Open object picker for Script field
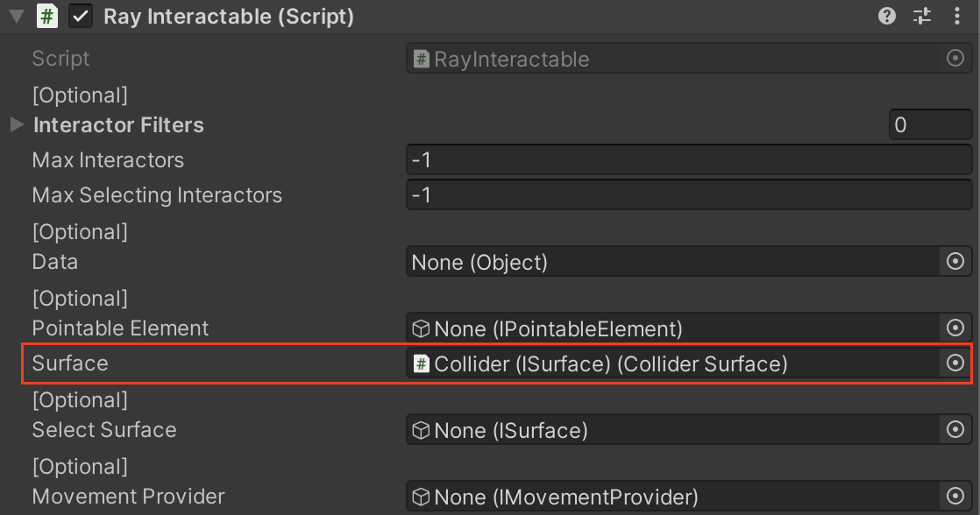This screenshot has height=515, width=980. (x=955, y=59)
